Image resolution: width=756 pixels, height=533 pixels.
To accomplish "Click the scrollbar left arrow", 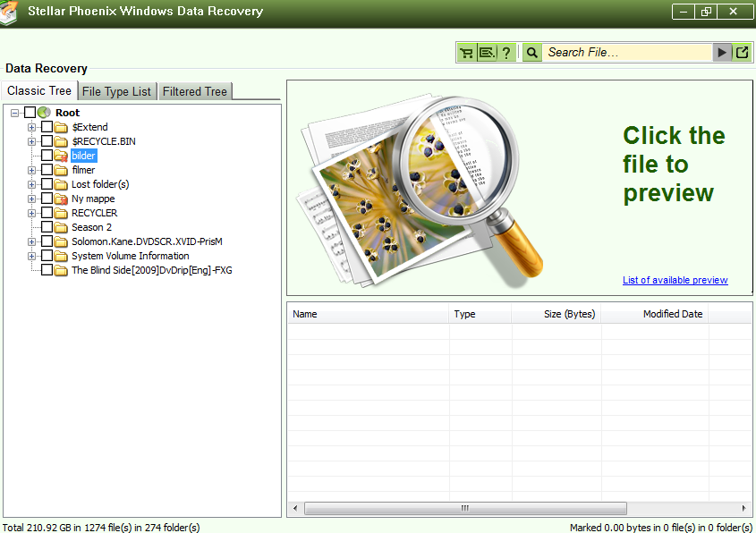I will [295, 508].
